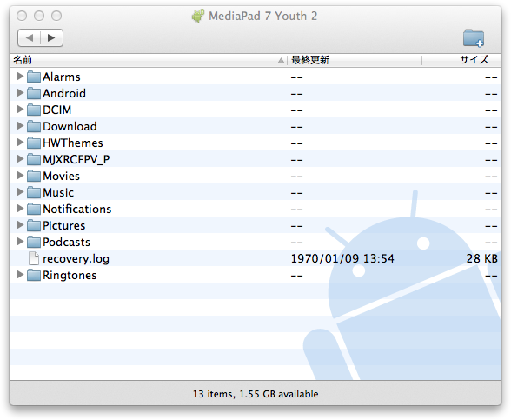Click the Music folder icon
511x420 pixels.
click(34, 192)
